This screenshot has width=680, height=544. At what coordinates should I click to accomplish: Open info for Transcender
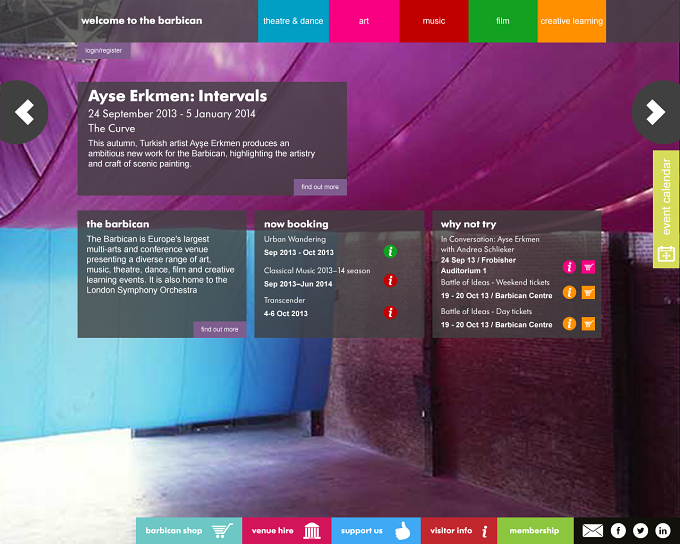(x=390, y=312)
